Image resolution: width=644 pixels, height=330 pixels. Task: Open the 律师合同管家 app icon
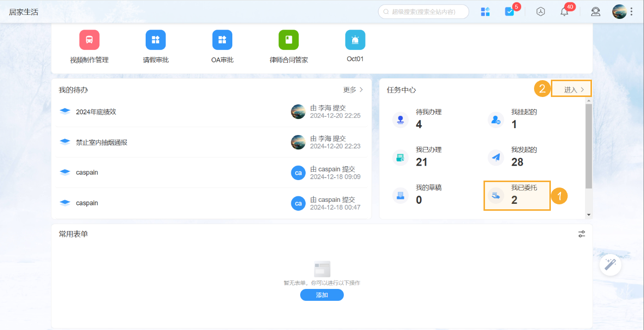pos(288,40)
